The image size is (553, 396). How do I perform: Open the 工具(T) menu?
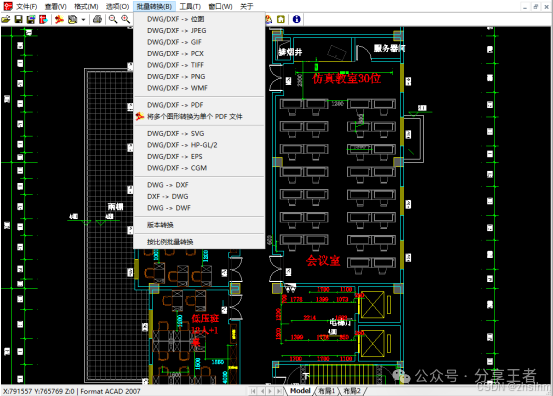[190, 6]
